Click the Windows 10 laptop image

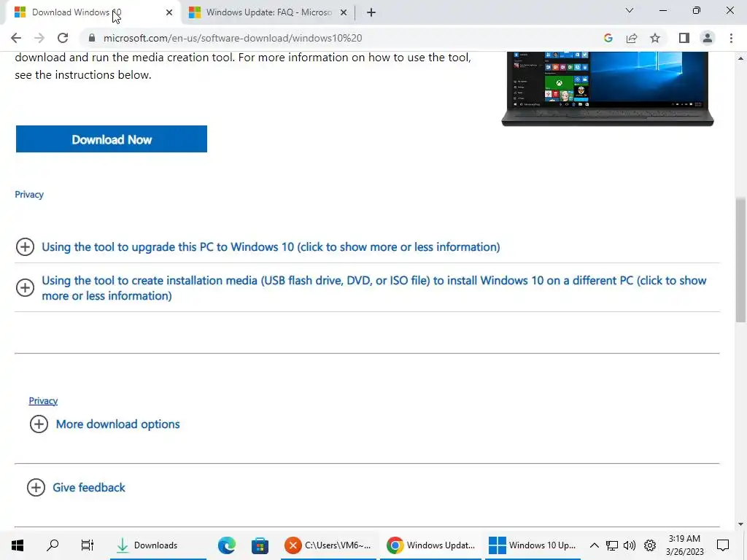pyautogui.click(x=608, y=89)
